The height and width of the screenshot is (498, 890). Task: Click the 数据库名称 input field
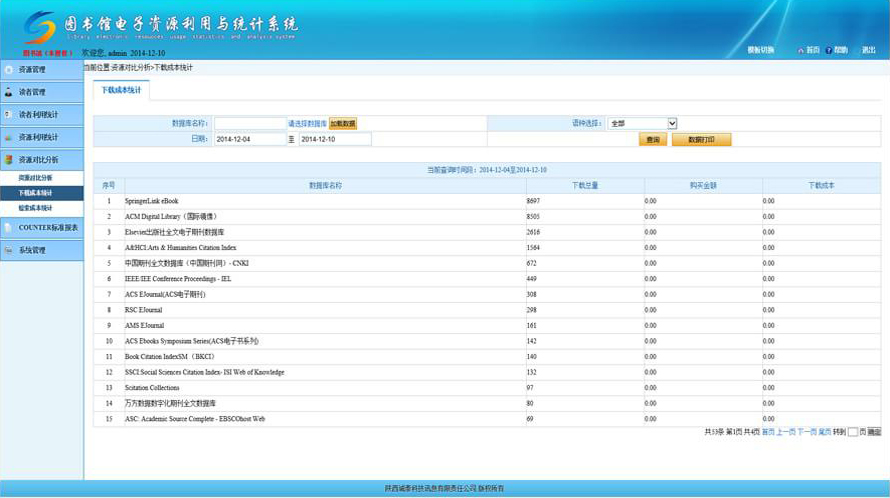coord(250,123)
